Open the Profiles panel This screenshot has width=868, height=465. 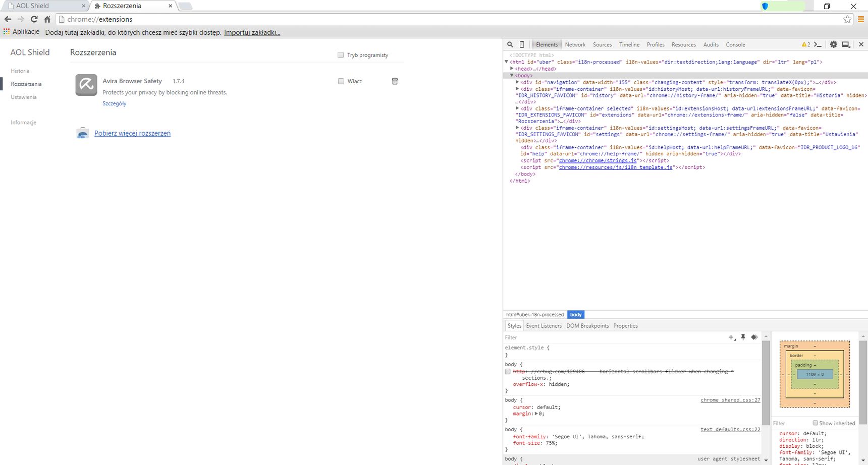656,44
